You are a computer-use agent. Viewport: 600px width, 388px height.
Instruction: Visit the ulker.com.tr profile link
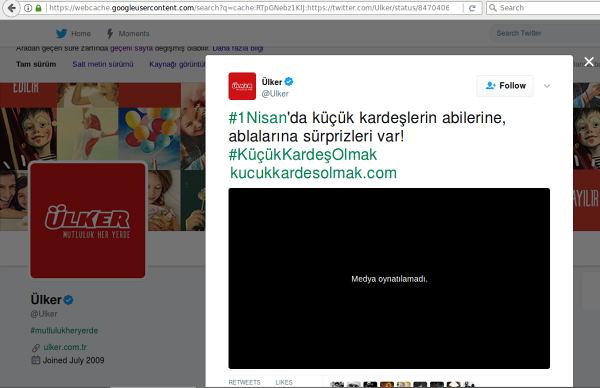click(65, 347)
